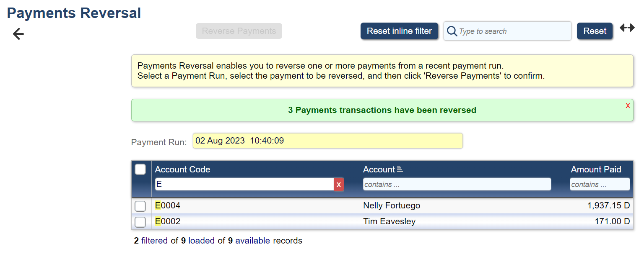Viewport: 644px width, 254px height.
Task: Click the sort icon beside Account header
Action: tap(400, 169)
